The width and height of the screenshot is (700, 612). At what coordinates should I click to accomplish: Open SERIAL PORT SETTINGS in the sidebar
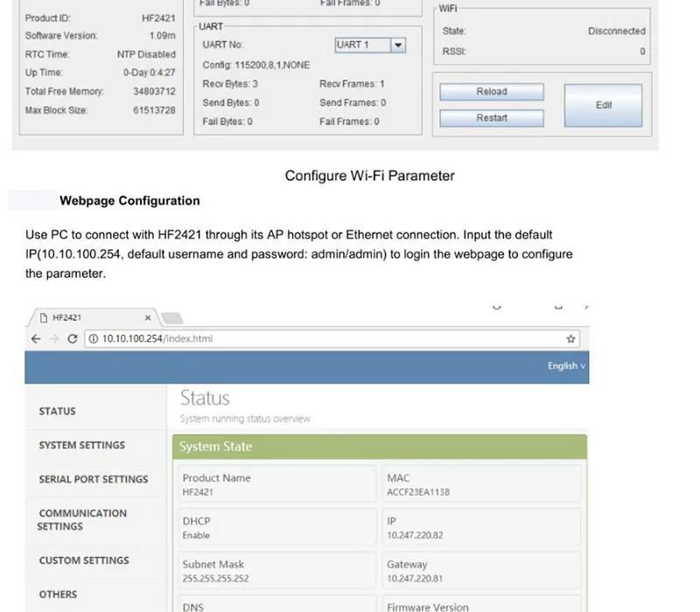[x=94, y=479]
